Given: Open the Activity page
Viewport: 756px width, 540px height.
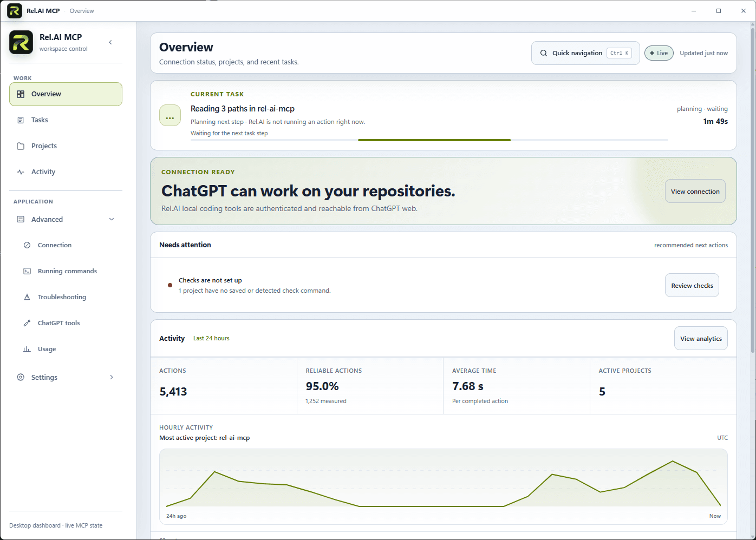Looking at the screenshot, I should click(x=66, y=172).
